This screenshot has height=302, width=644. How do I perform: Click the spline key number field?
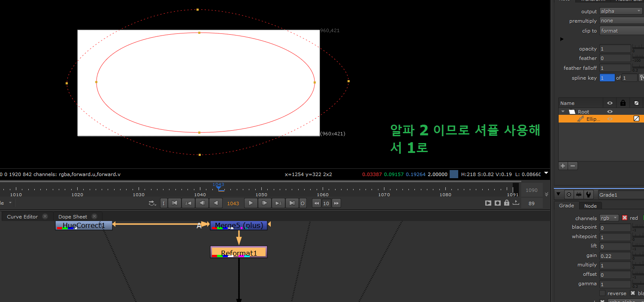[607, 78]
